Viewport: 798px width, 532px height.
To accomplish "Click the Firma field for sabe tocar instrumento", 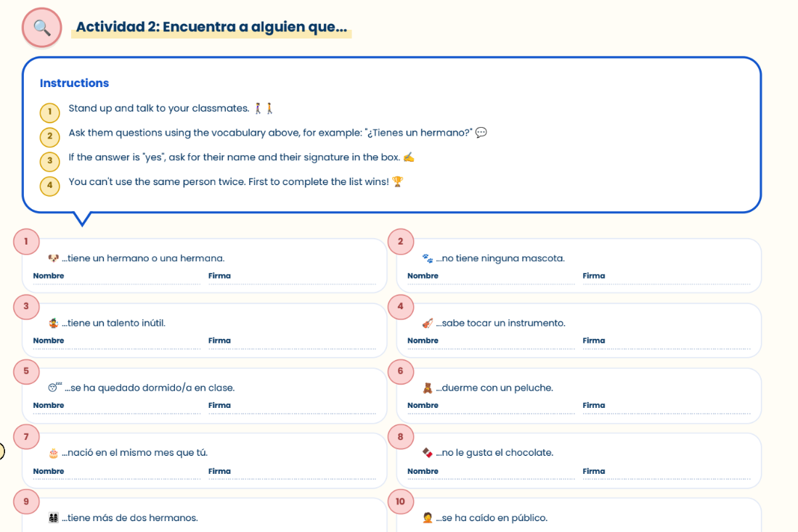I will (666, 342).
